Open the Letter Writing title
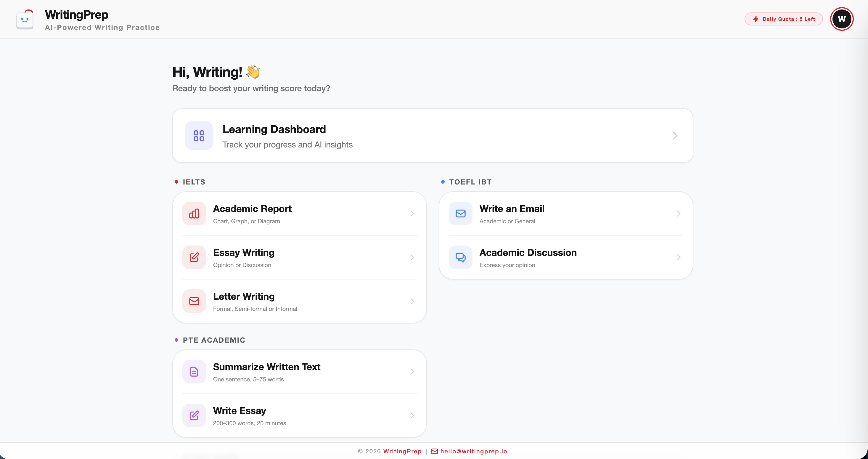This screenshot has width=868, height=459. (244, 296)
